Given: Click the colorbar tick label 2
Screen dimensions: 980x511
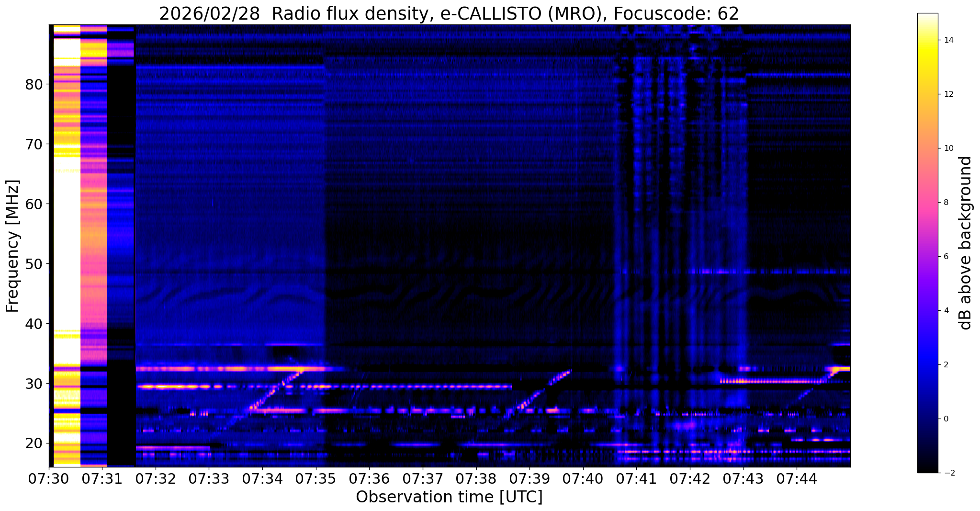Looking at the screenshot, I should [x=945, y=365].
